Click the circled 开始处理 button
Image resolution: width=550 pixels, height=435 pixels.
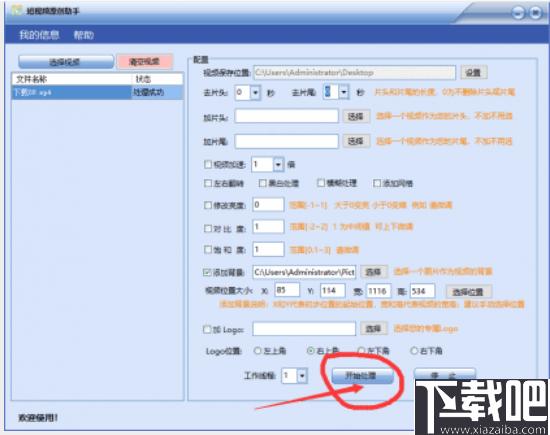click(x=362, y=376)
